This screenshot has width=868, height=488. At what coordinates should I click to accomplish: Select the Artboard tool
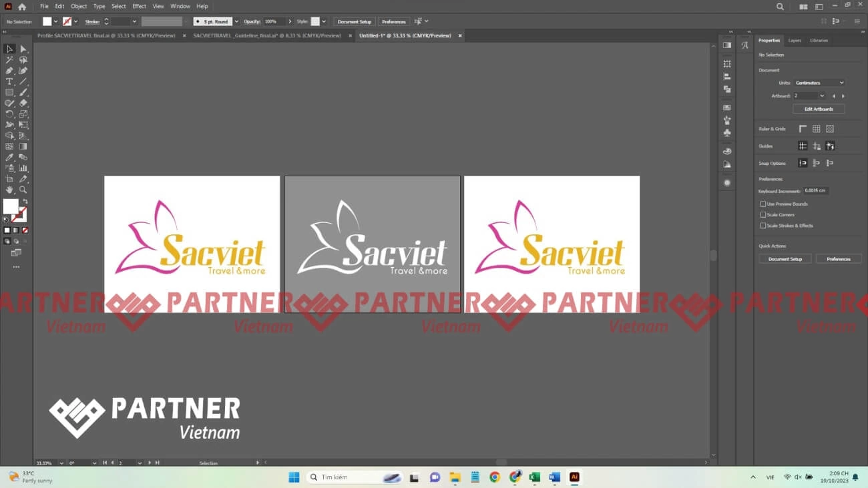(9, 179)
